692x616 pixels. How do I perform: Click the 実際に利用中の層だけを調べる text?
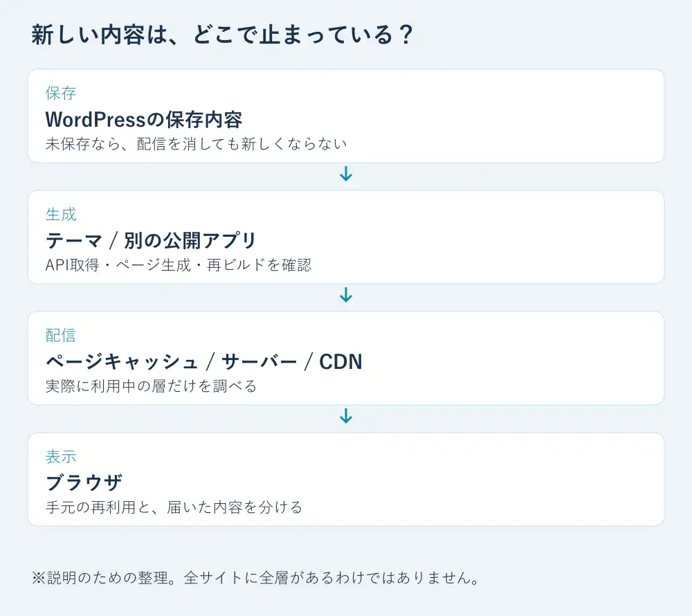[x=151, y=386]
